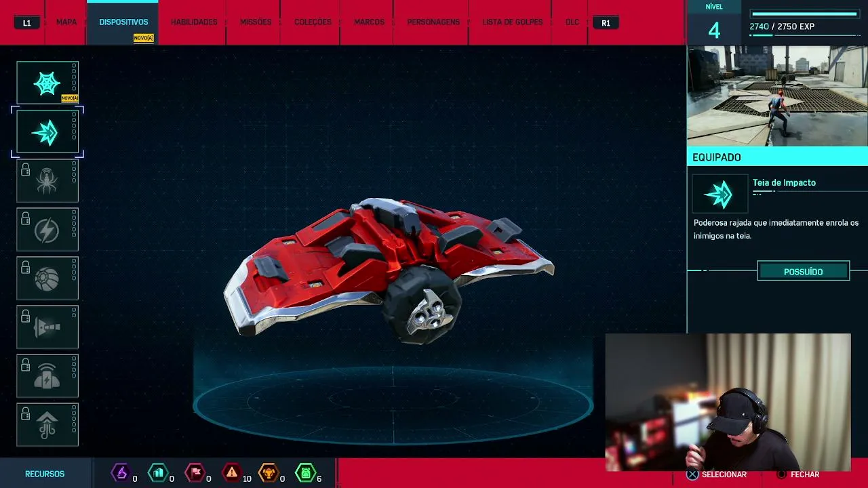Click the resource count 6
Viewport: 868px width, 488px height.
319,479
